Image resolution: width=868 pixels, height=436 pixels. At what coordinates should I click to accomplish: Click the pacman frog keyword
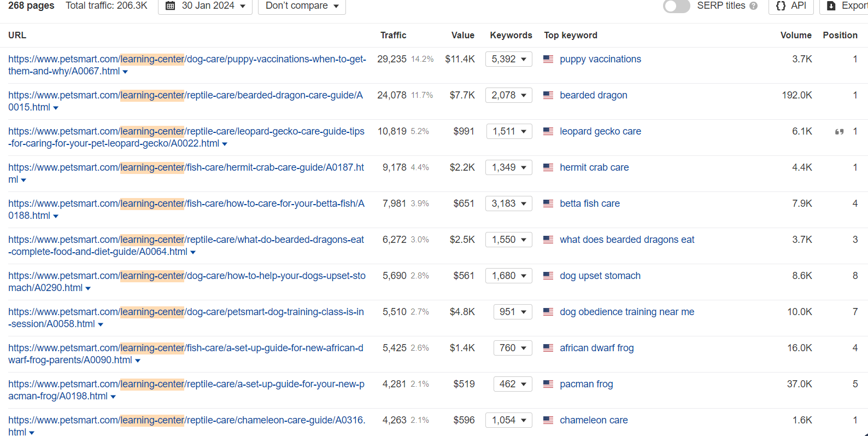(x=587, y=384)
